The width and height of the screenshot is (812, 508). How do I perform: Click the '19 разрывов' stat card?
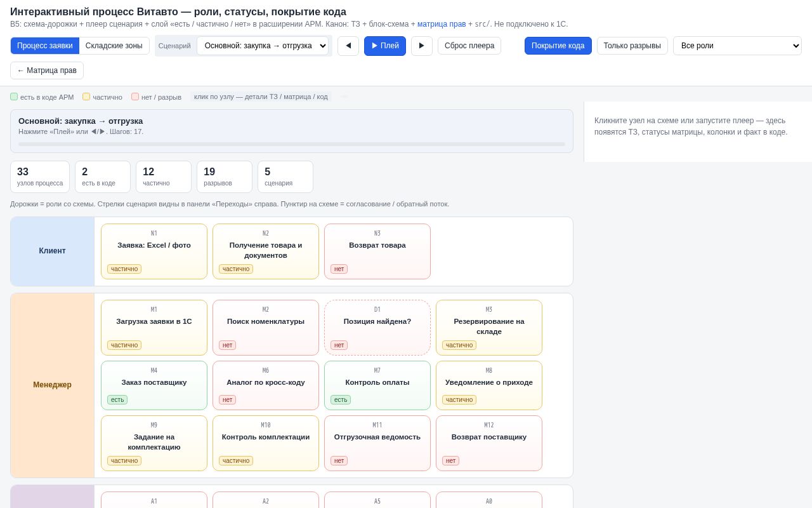pyautogui.click(x=225, y=177)
